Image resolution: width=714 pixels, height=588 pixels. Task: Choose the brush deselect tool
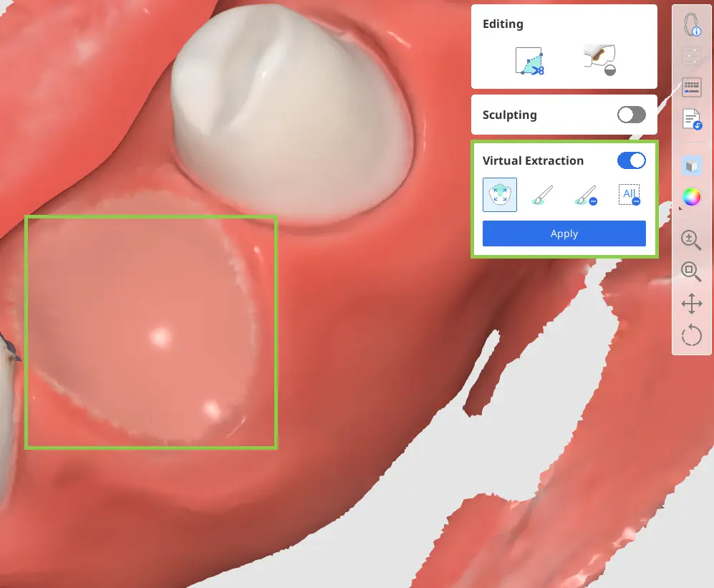[586, 195]
